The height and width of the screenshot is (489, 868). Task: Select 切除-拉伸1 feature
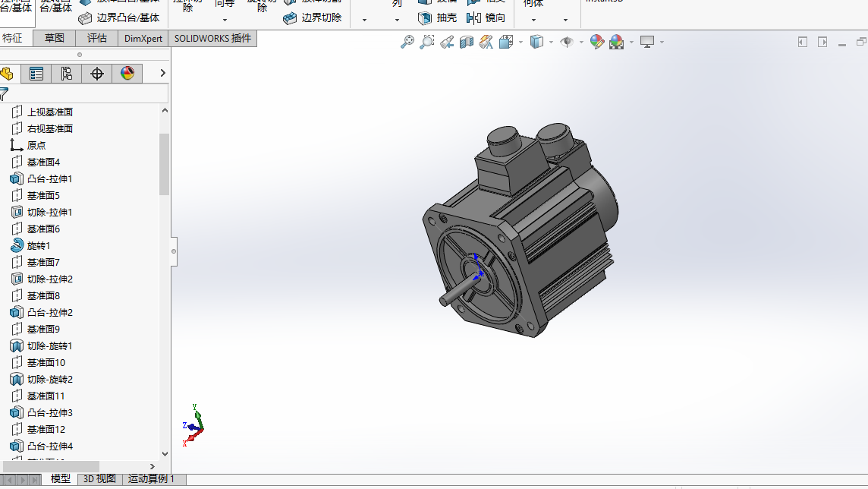pyautogui.click(x=50, y=212)
